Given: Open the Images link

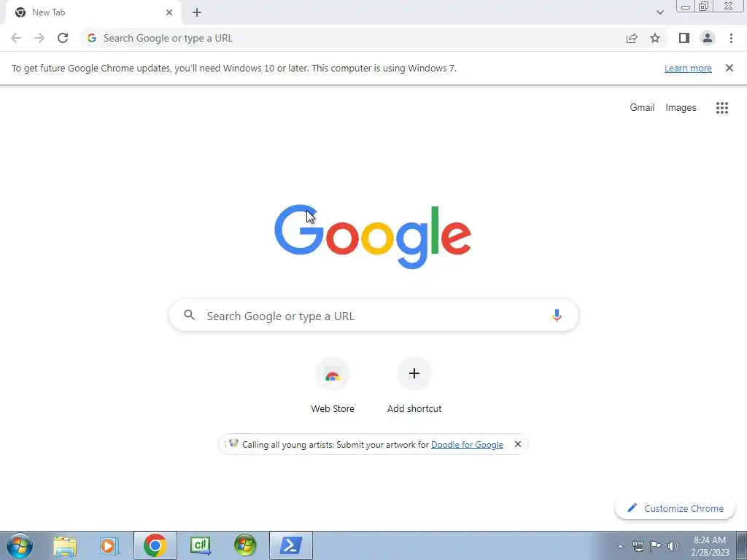Looking at the screenshot, I should coord(681,108).
